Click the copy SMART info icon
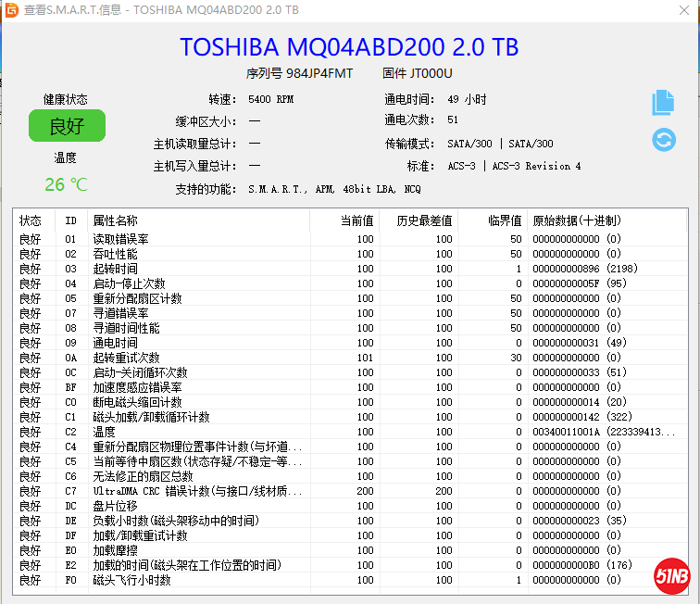The width and height of the screenshot is (700, 604). coord(663,102)
